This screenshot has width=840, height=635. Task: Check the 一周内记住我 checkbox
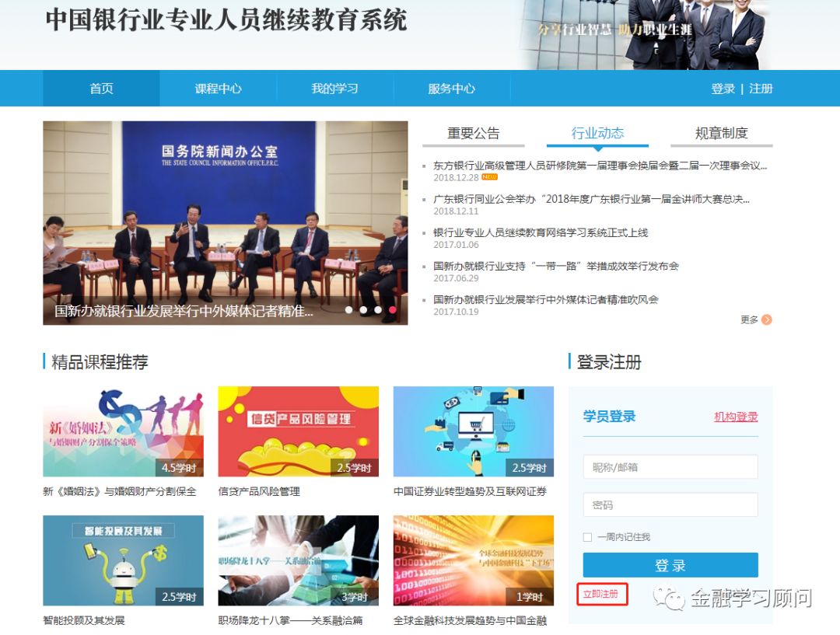(x=588, y=537)
